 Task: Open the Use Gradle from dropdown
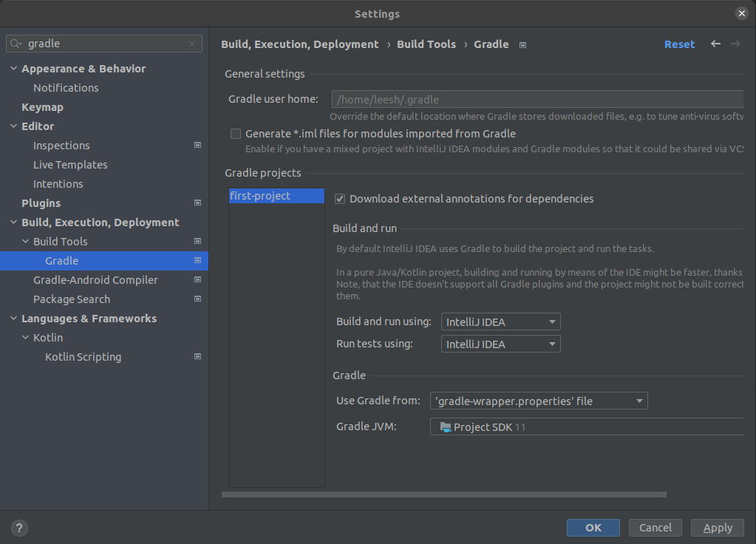tap(539, 401)
